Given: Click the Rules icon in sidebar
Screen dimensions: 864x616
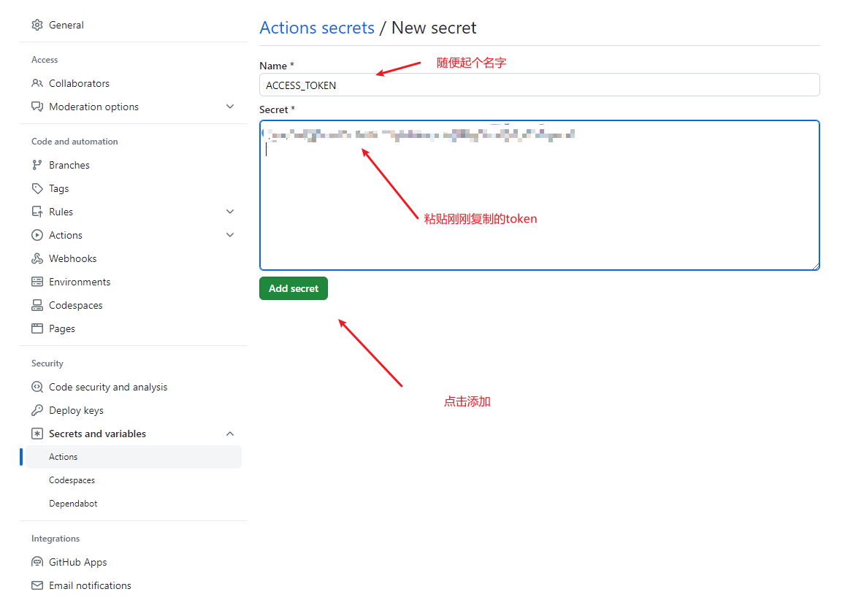Looking at the screenshot, I should coord(37,212).
